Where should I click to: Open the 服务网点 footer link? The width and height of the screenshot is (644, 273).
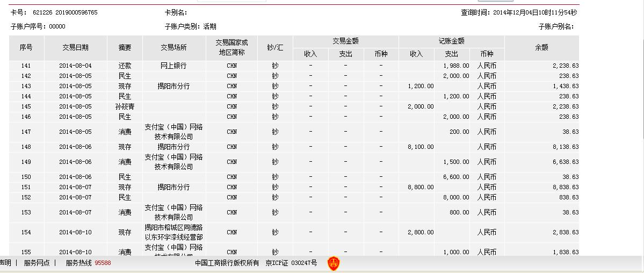click(37, 263)
